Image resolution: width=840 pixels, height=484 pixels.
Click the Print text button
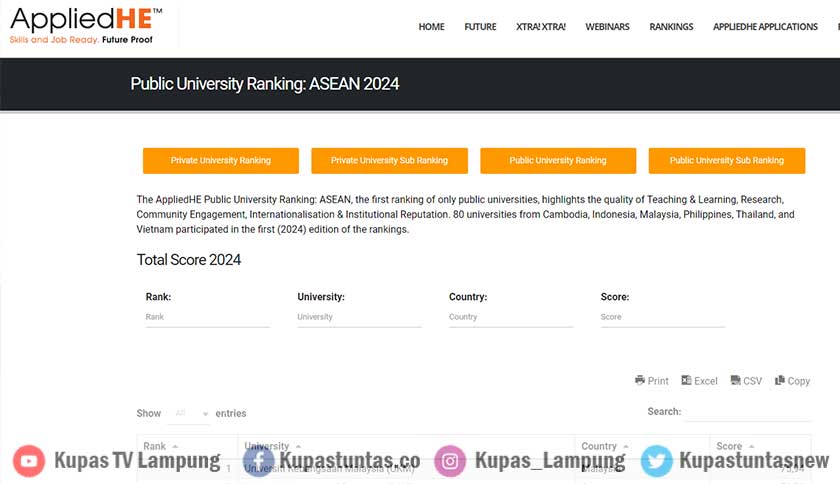click(x=658, y=381)
